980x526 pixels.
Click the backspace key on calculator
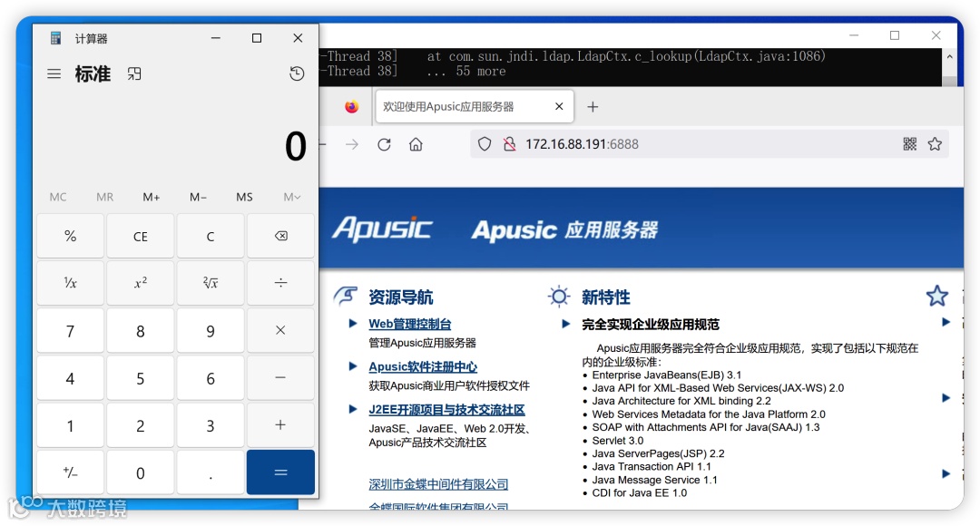[280, 236]
